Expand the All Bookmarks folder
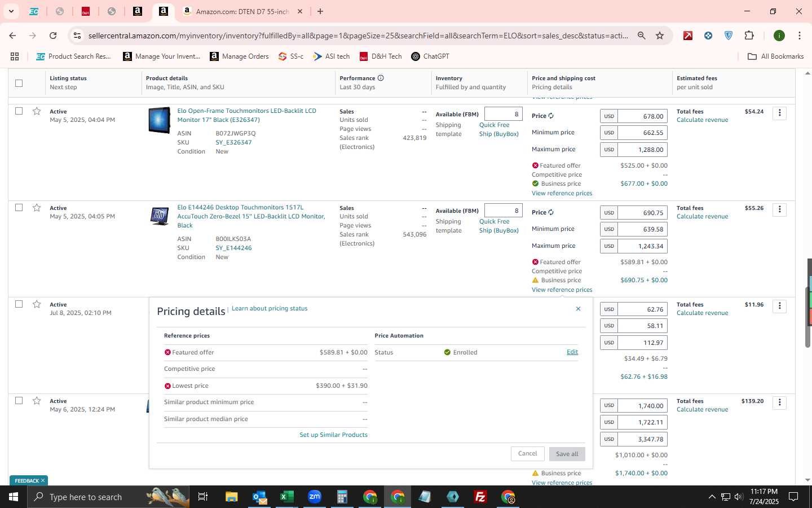 (775, 56)
